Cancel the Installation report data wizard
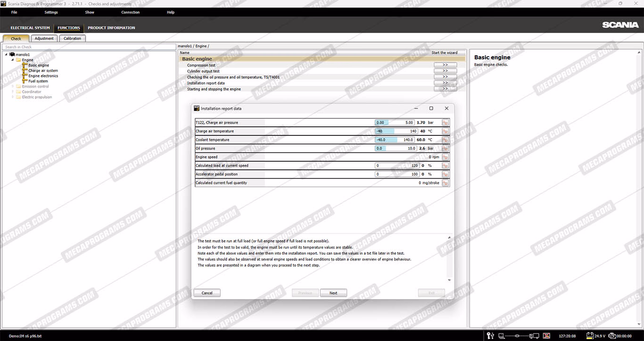Viewport: 644px width, 341px height. (x=207, y=293)
